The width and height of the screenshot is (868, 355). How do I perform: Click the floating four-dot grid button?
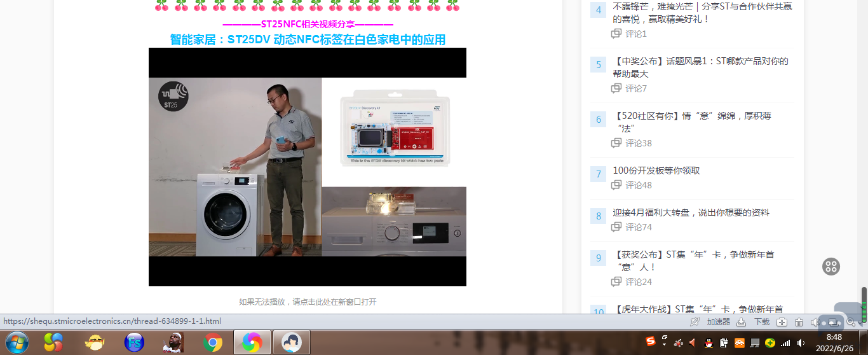(x=831, y=267)
